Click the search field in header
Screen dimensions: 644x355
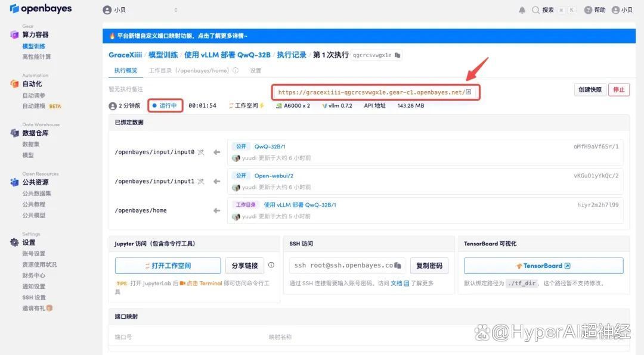point(547,10)
